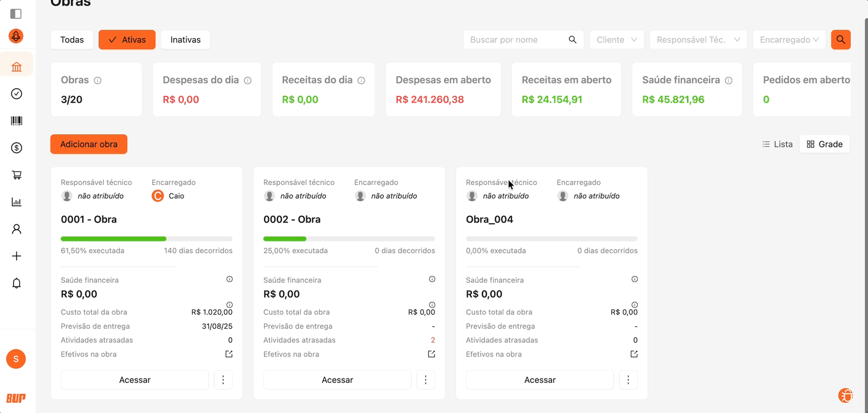Screen dimensions: 868x413
Task: Expand the Cliente dropdown
Action: click(x=616, y=40)
